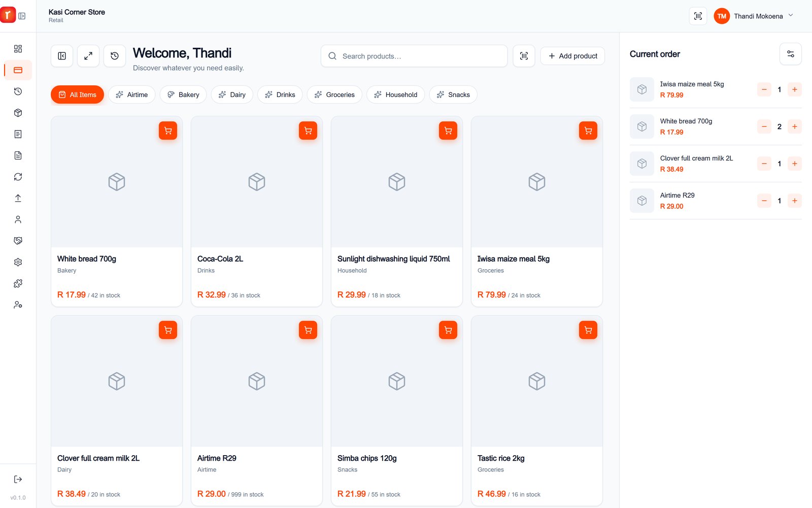Click the logout icon at sidebar bottom
The width and height of the screenshot is (812, 508).
[x=18, y=479]
